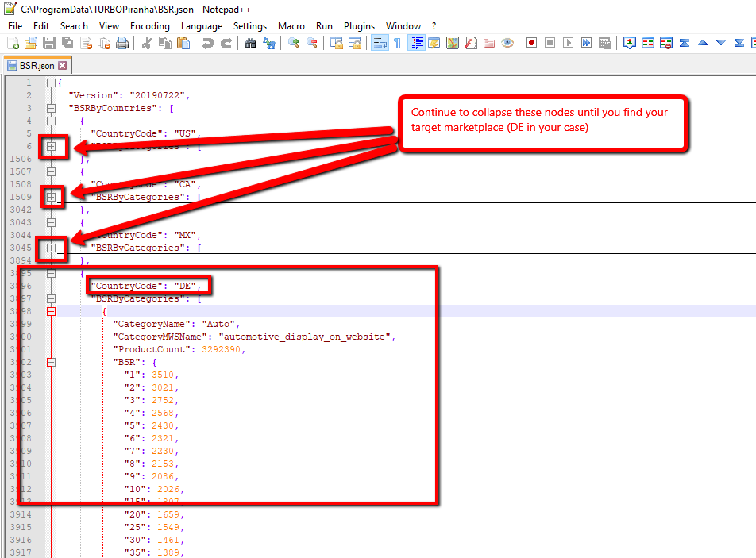Collapse the root node on line 1
The height and width of the screenshot is (558, 756).
[51, 83]
